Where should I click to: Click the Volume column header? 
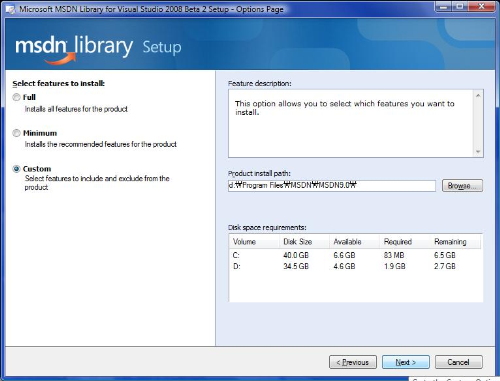[254, 242]
